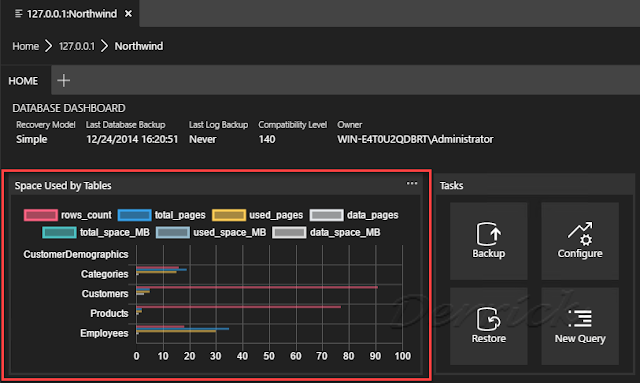Toggle data_space_MB legend swatch

point(289,232)
